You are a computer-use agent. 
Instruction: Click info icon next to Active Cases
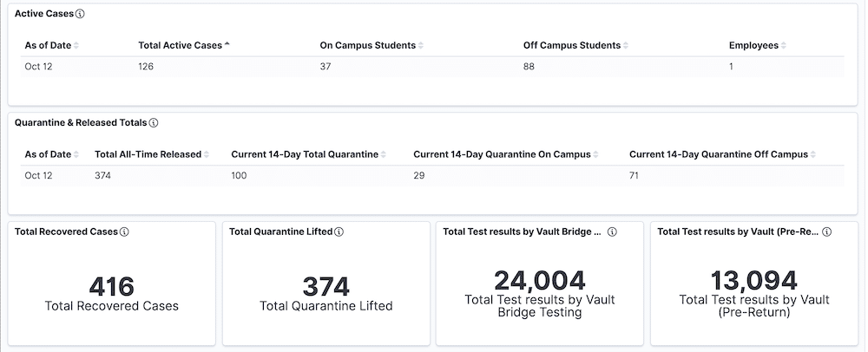81,15
